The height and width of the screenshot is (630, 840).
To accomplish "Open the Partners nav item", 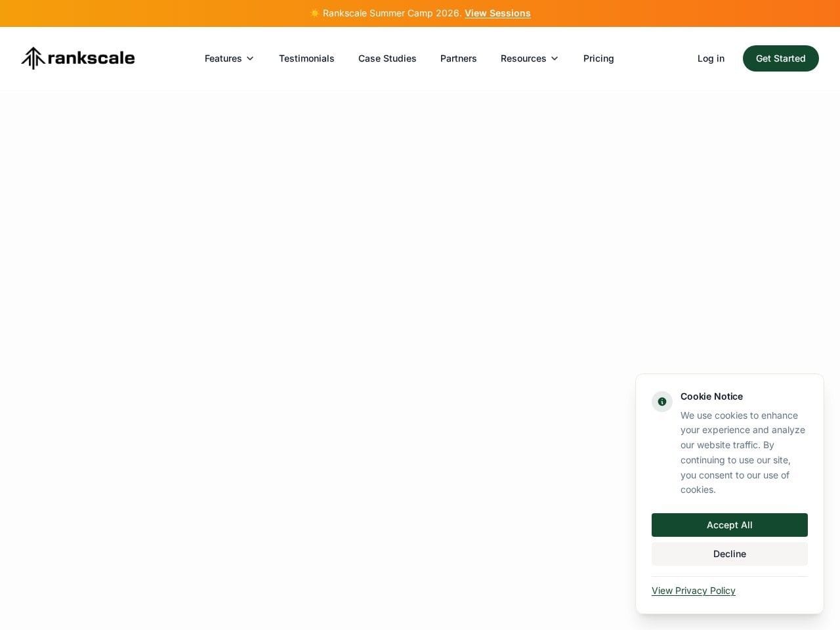I will [x=459, y=58].
